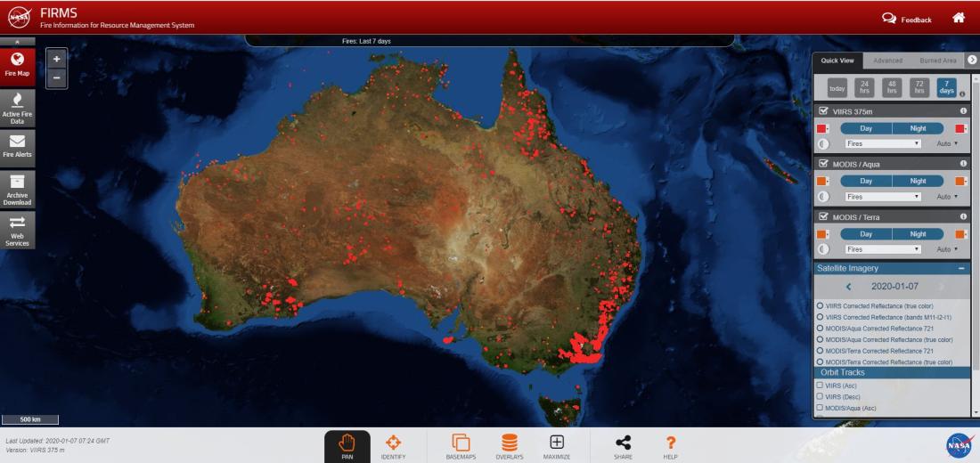Toggle MODIS / Aqua Night detections

point(919,182)
